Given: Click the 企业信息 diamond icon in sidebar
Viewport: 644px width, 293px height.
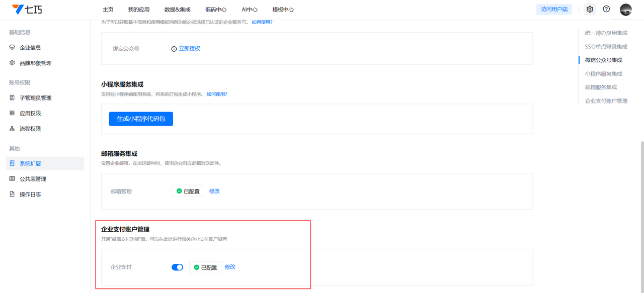Looking at the screenshot, I should click(x=12, y=47).
